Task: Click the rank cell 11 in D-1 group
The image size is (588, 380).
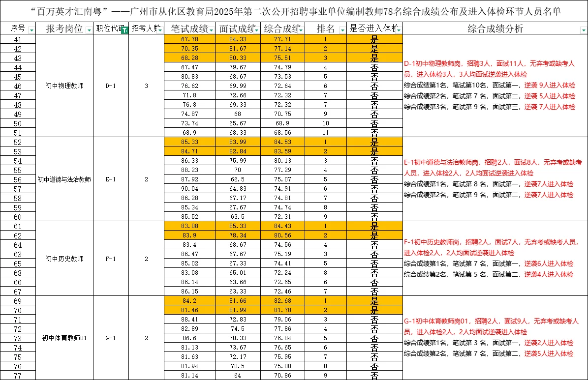Action: click(x=326, y=132)
